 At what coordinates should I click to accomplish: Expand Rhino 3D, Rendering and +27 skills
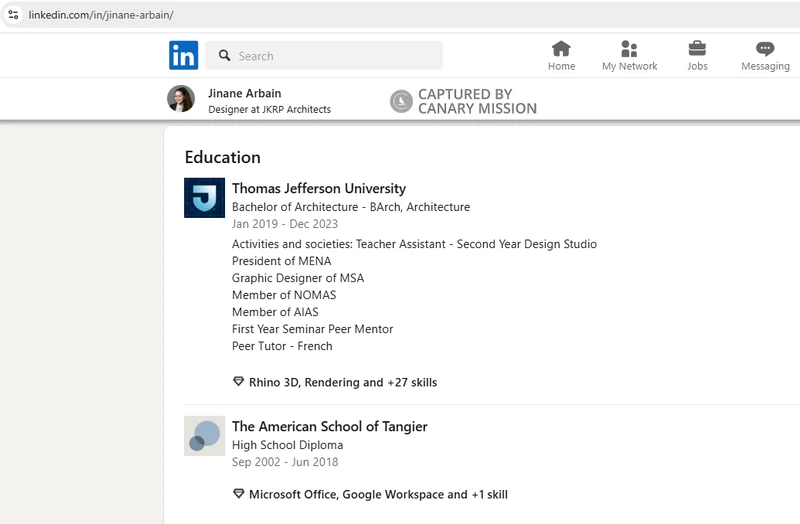(342, 382)
